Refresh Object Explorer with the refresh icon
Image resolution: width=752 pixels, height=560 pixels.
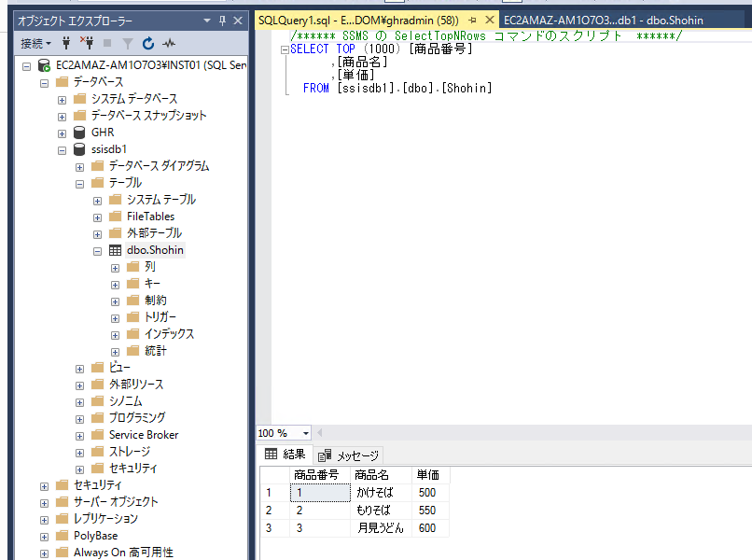pyautogui.click(x=148, y=44)
